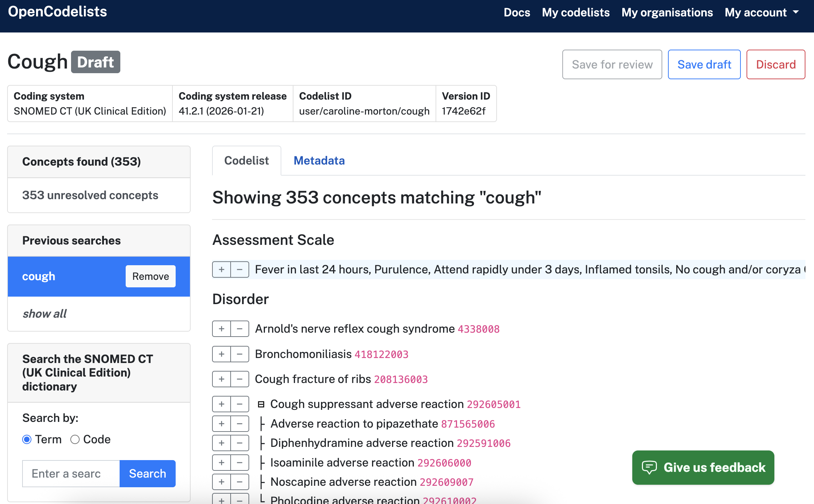Remove the cough previous search
Viewport: 814px width, 504px height.
tap(150, 276)
